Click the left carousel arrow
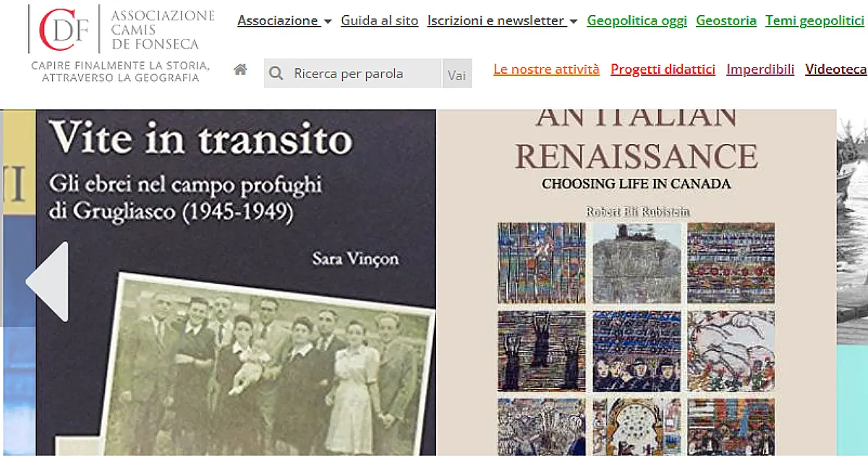The width and height of the screenshot is (868, 456). (48, 282)
